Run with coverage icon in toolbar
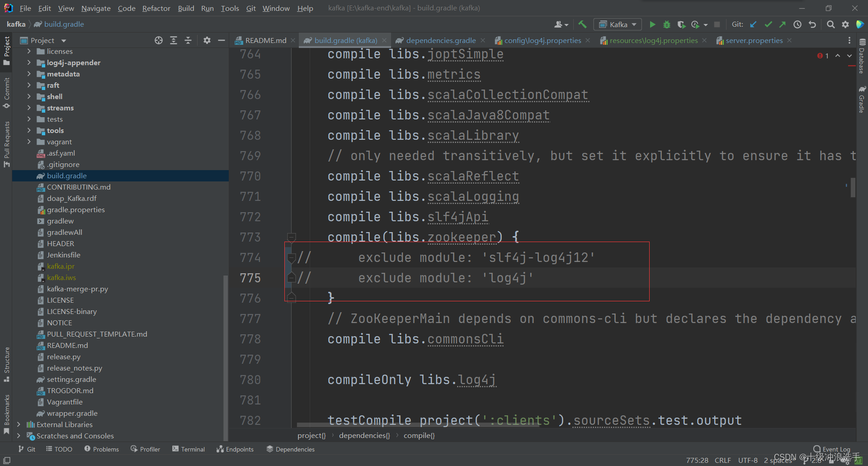Screen dimensions: 868x466 click(681, 24)
